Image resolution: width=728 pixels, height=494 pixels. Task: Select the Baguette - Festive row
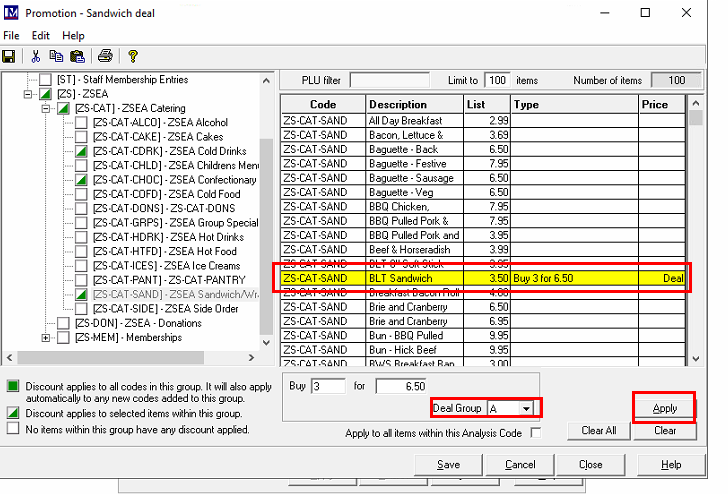pos(483,163)
